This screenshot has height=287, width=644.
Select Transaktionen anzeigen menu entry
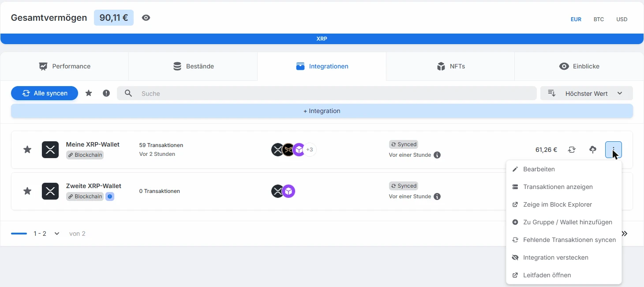pyautogui.click(x=564, y=187)
